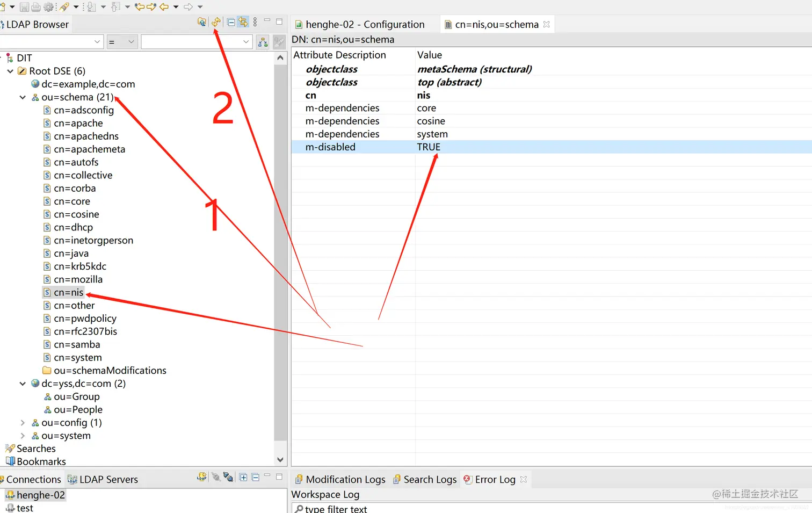Select the Searches node
The width and height of the screenshot is (812, 513).
(x=31, y=449)
